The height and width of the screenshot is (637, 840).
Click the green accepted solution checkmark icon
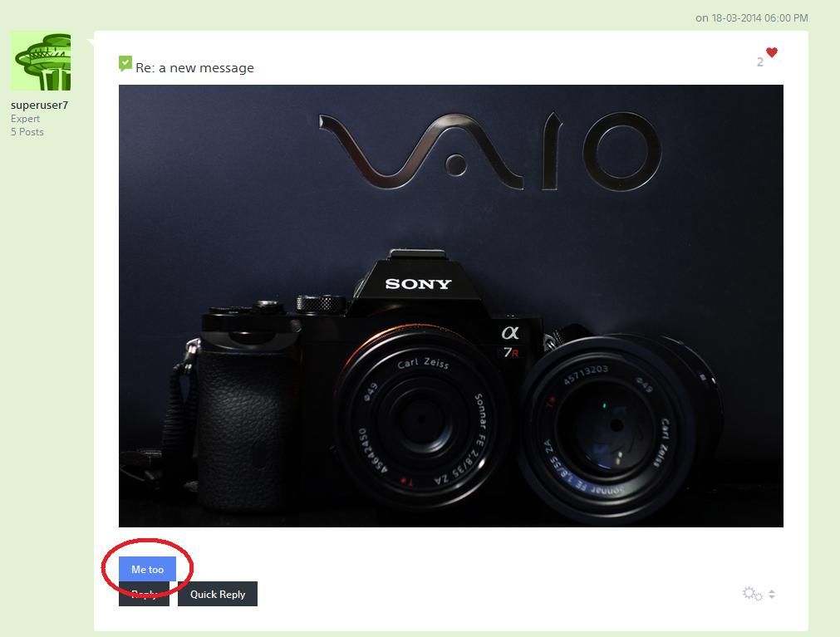125,63
